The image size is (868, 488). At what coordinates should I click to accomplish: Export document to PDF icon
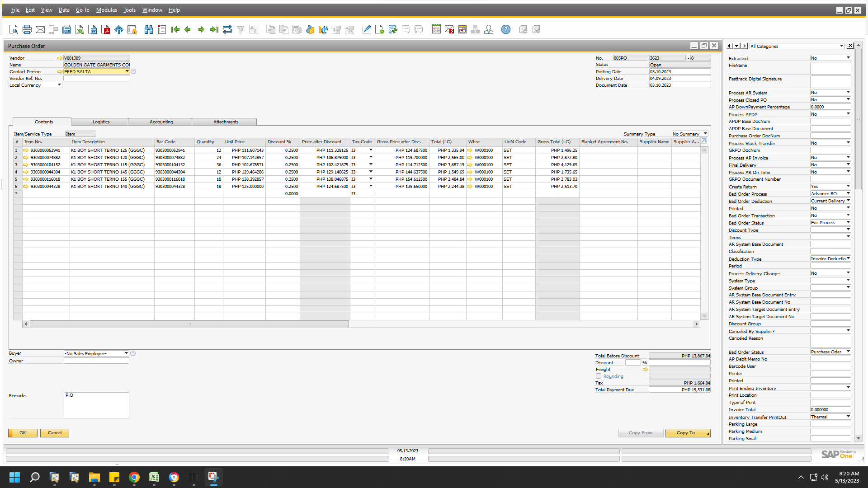[x=106, y=29]
